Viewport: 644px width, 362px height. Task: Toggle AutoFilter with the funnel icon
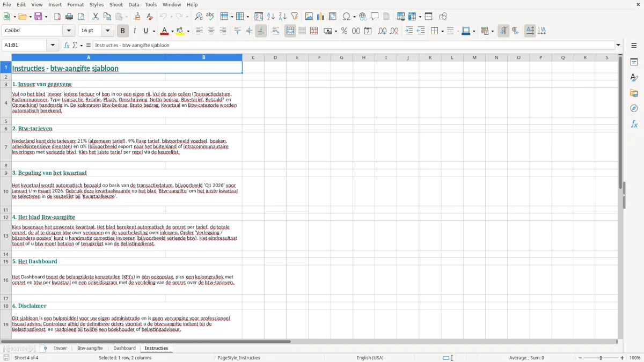pyautogui.click(x=294, y=17)
